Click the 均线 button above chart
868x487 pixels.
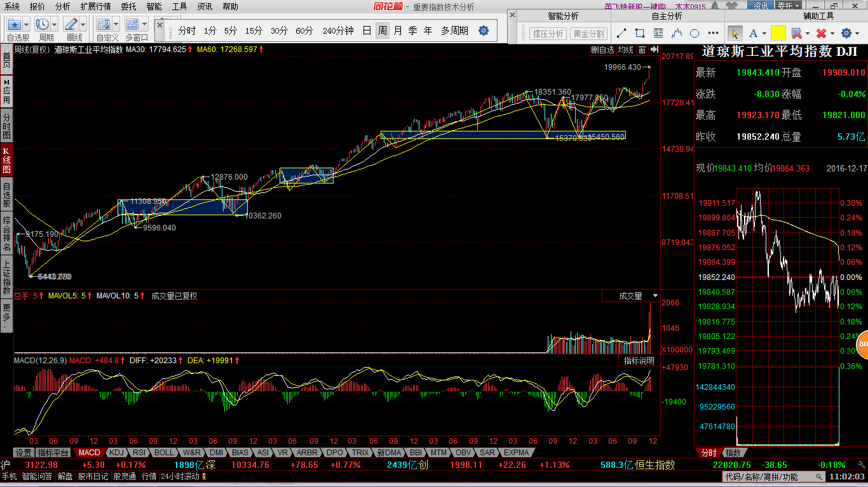(x=626, y=50)
